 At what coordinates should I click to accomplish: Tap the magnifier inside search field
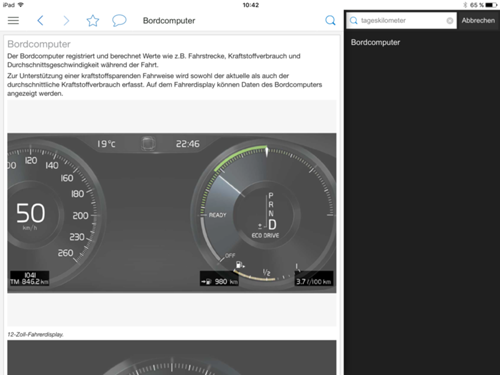point(353,21)
